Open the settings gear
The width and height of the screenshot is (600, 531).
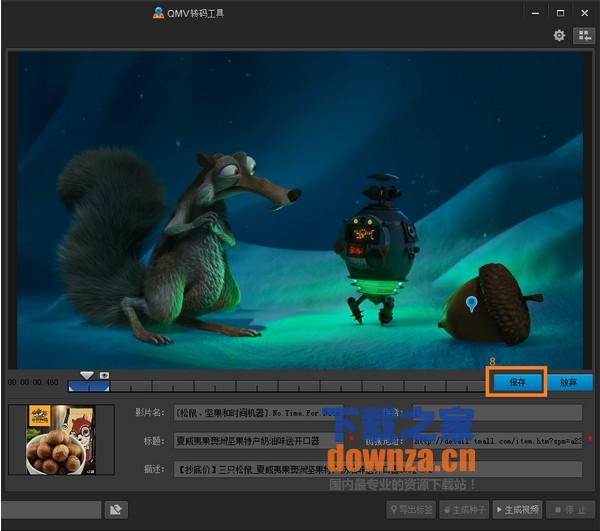[x=559, y=36]
